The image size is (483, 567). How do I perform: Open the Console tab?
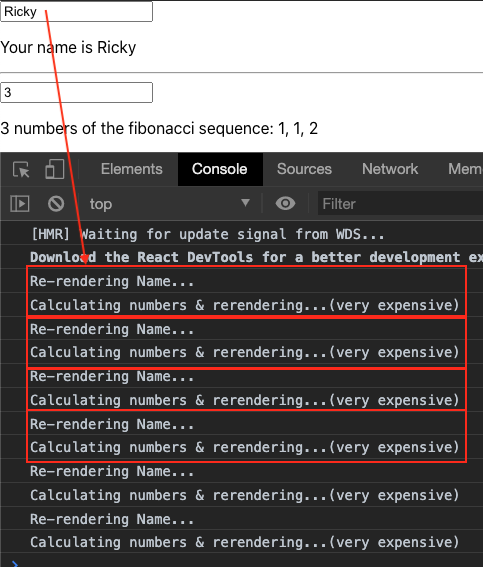click(220, 169)
